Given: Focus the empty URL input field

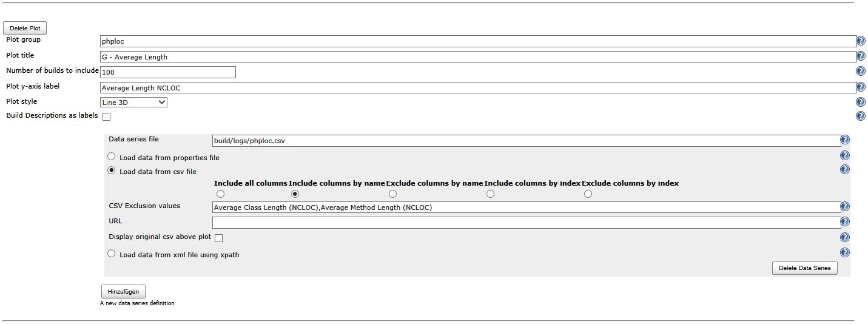Looking at the screenshot, I should click(526, 223).
